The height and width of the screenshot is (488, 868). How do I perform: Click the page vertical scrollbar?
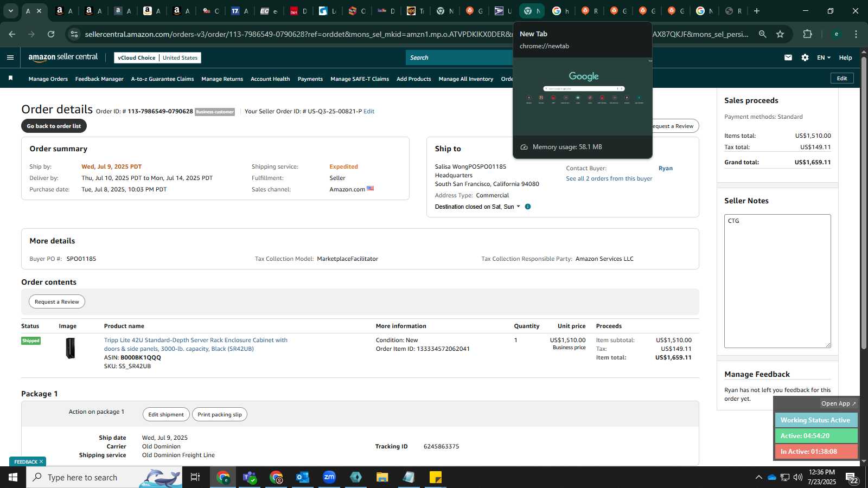864,203
